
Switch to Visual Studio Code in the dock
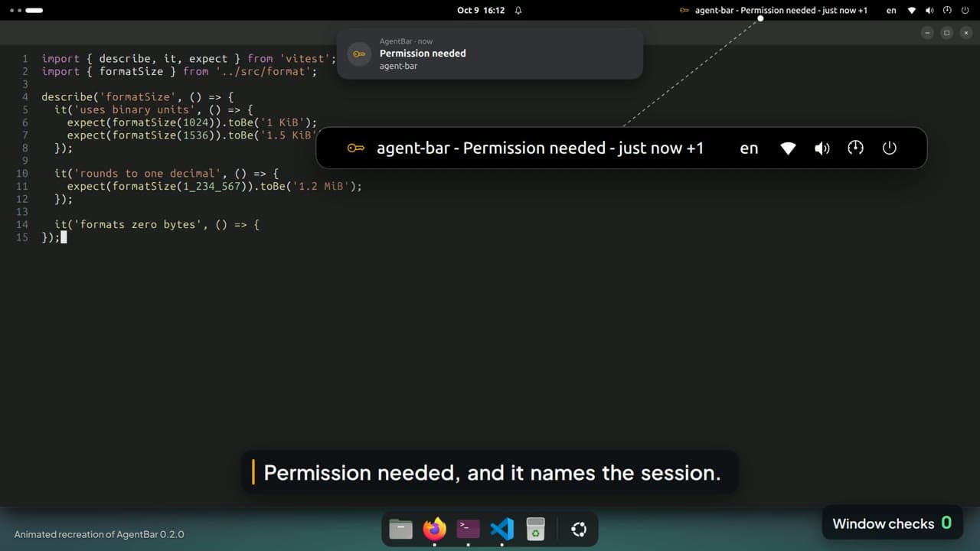click(x=501, y=529)
